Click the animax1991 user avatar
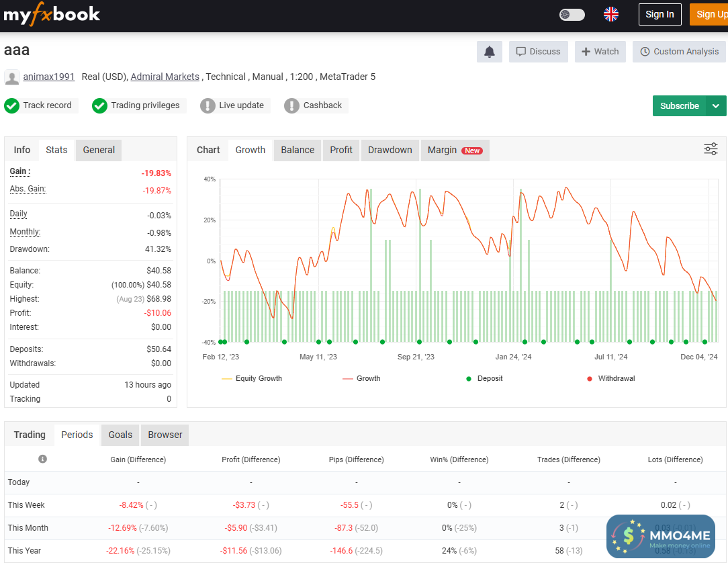The width and height of the screenshot is (728, 569). (x=12, y=77)
